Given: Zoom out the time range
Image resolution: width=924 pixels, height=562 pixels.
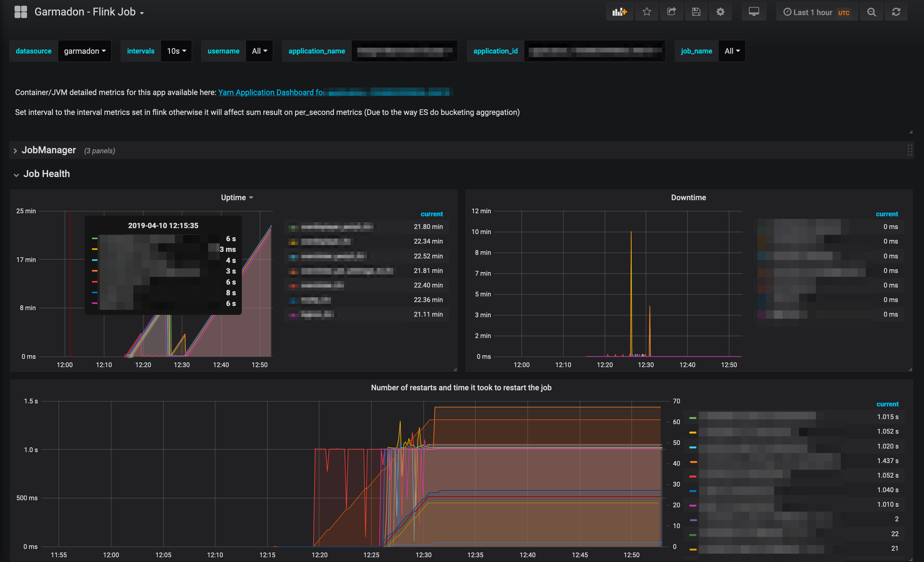Looking at the screenshot, I should click(871, 12).
